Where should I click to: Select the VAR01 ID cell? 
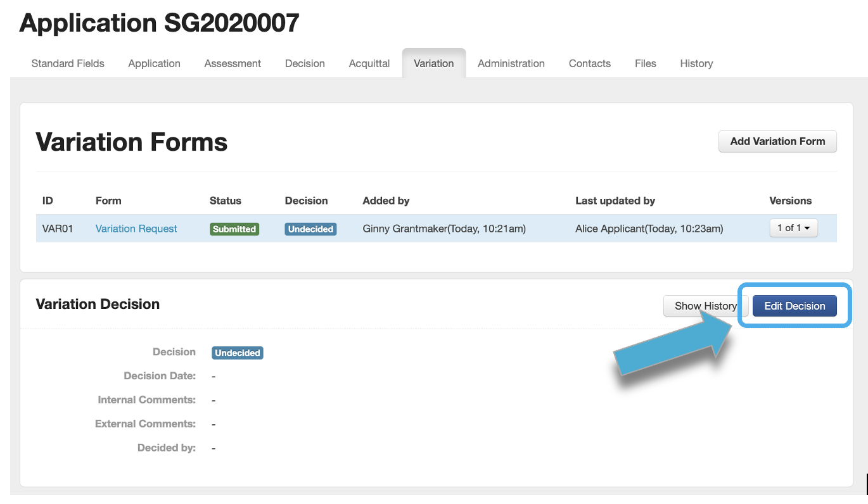pyautogui.click(x=58, y=229)
